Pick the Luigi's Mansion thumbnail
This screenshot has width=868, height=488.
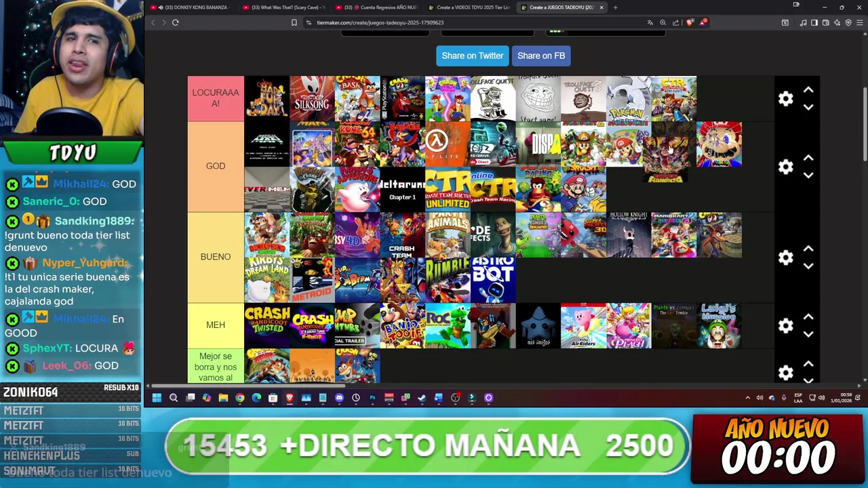point(719,325)
